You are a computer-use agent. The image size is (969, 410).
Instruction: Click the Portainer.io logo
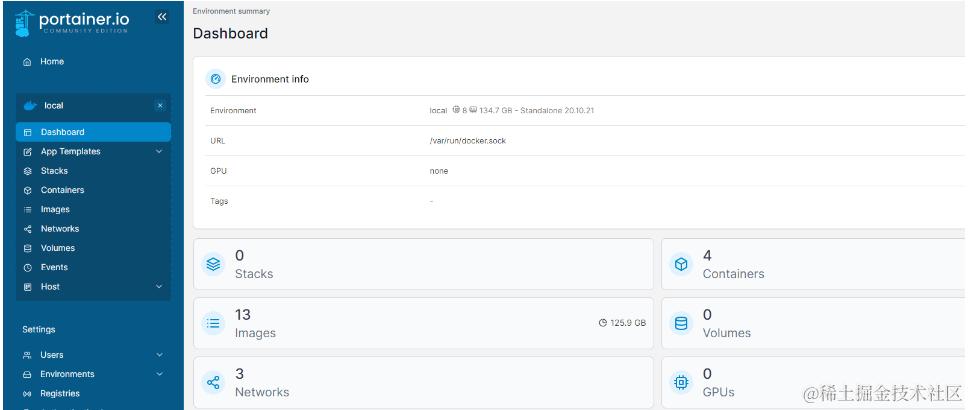pos(72,22)
